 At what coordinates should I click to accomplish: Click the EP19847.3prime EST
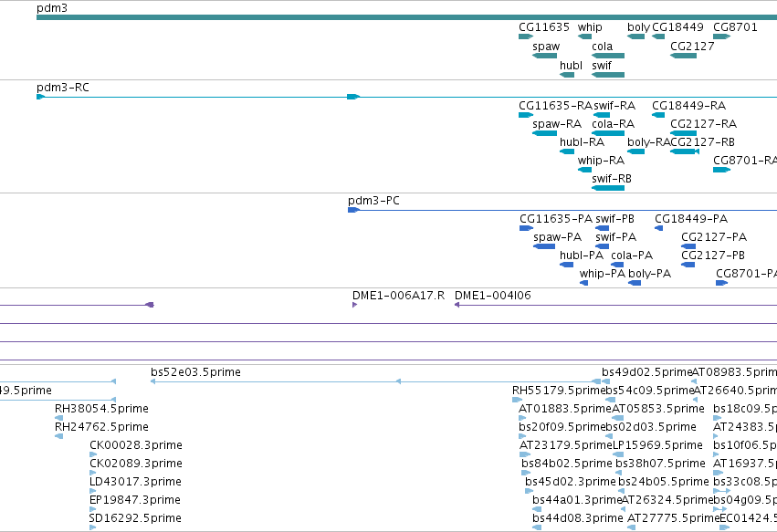tap(93, 509)
